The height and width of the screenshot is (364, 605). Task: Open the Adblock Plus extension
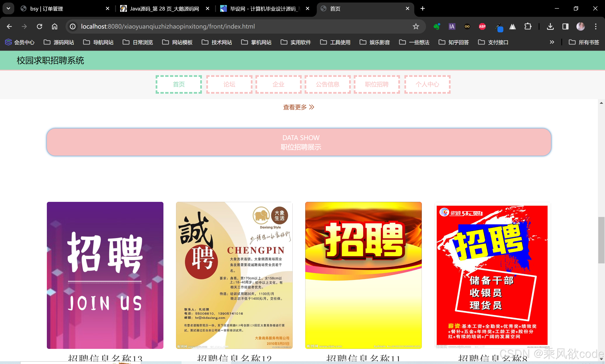[482, 26]
